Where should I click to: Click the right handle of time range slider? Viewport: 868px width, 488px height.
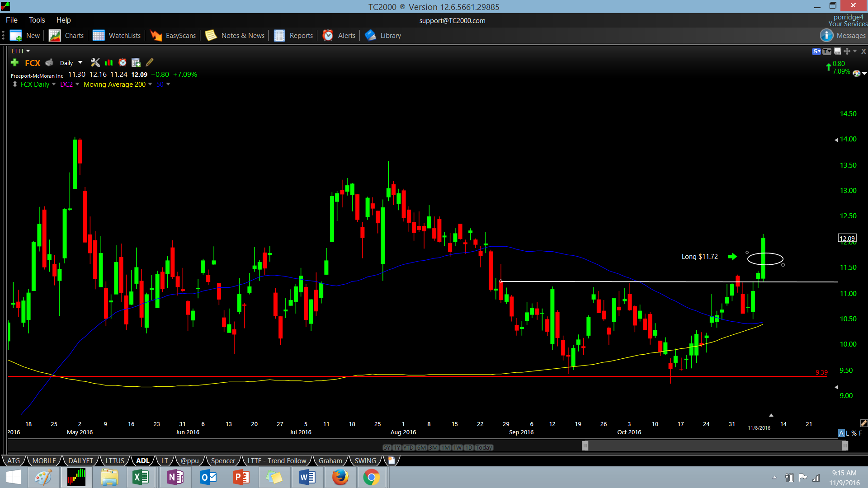(x=845, y=446)
